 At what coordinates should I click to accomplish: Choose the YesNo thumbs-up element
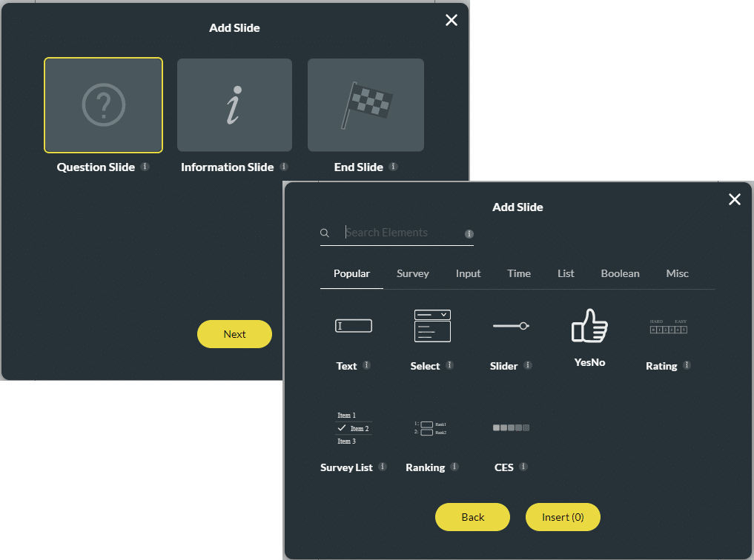tap(589, 326)
